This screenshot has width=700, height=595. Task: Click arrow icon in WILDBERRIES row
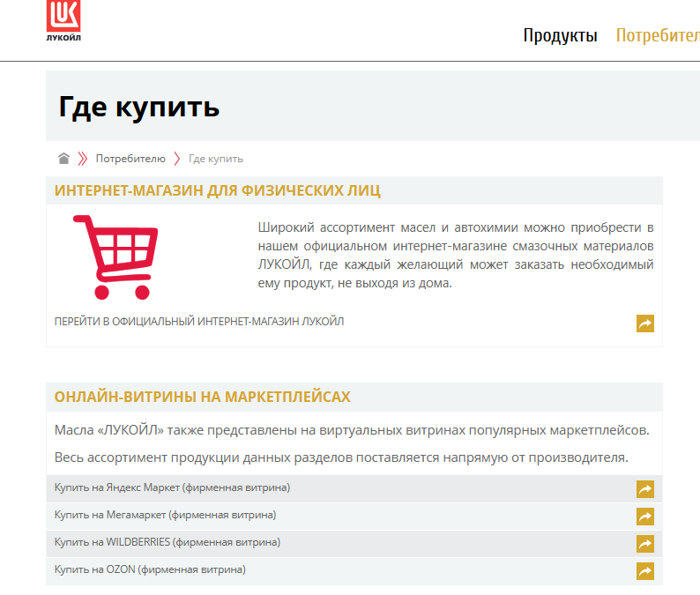coord(645,544)
